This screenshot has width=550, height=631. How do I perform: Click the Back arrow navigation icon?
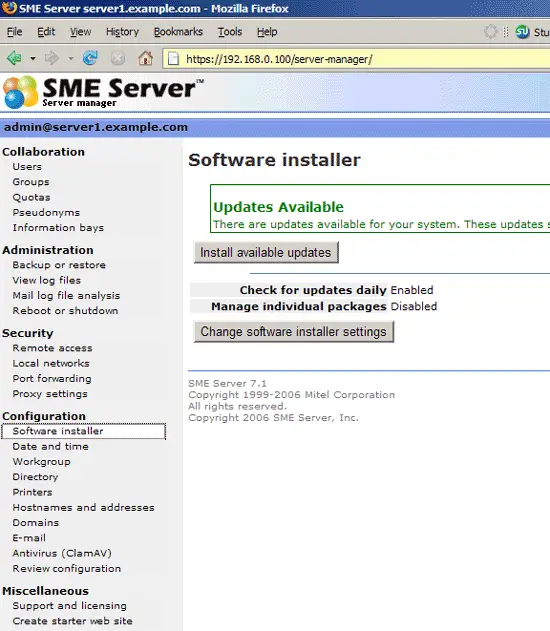click(14, 58)
